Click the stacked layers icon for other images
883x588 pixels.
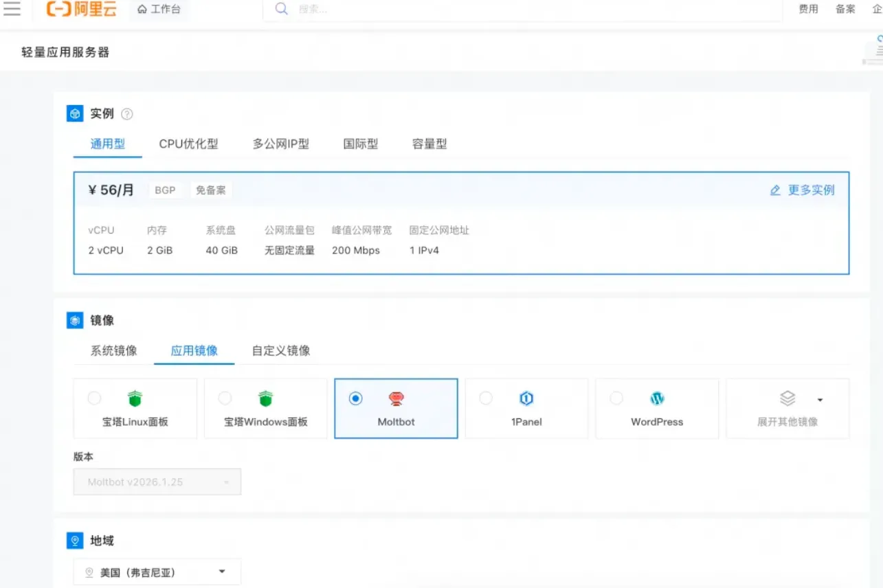[x=787, y=398]
